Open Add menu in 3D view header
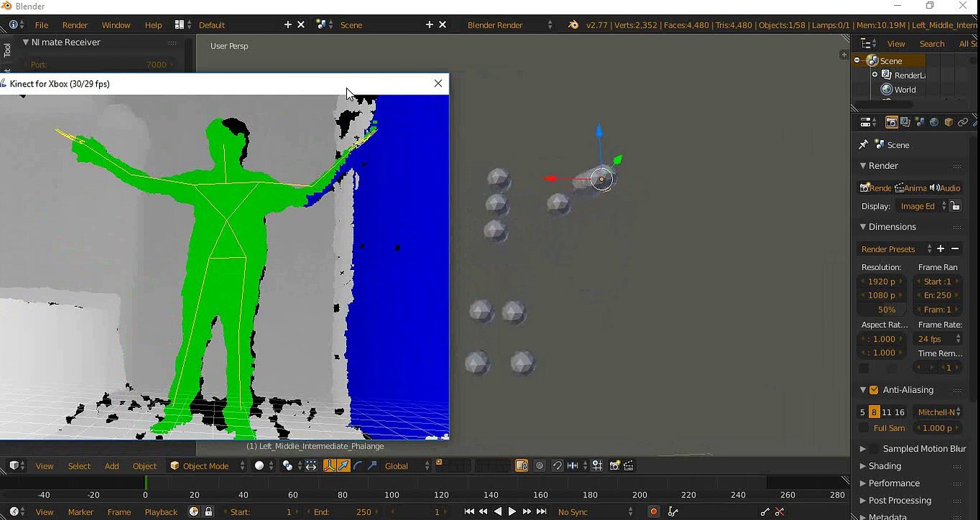980x520 pixels. pyautogui.click(x=111, y=466)
